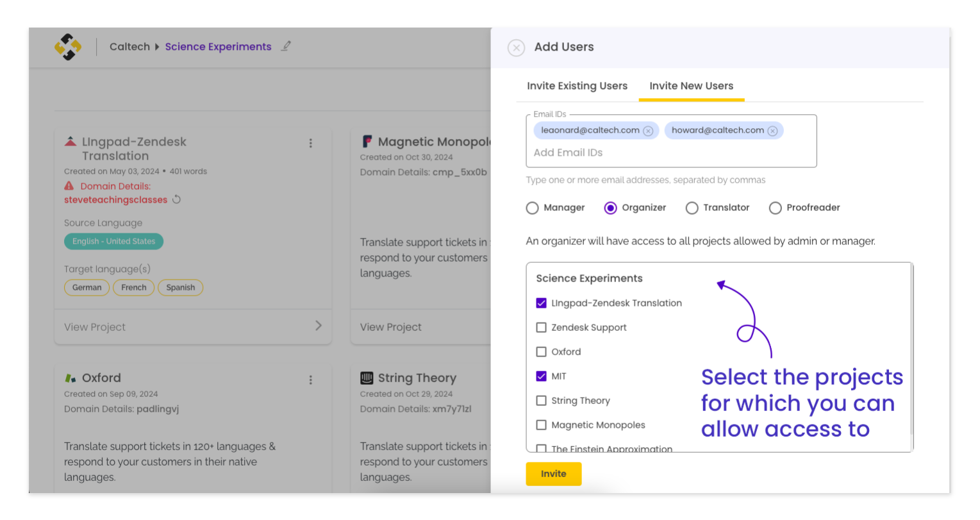
Task: Click the String Theory card title
Action: click(417, 378)
